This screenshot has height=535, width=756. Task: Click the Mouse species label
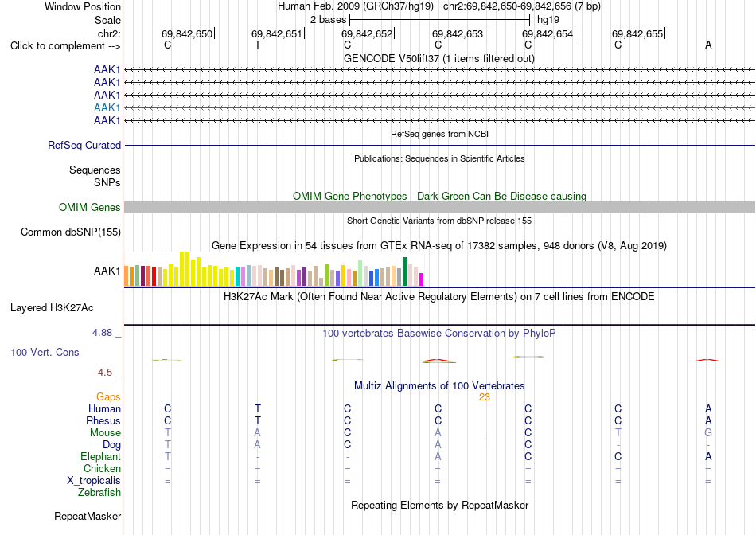tap(105, 433)
